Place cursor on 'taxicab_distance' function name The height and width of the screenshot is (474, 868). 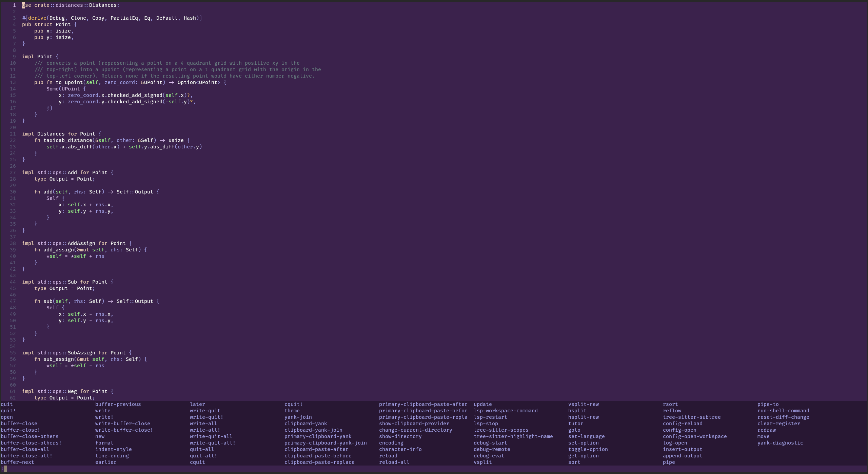[68, 140]
